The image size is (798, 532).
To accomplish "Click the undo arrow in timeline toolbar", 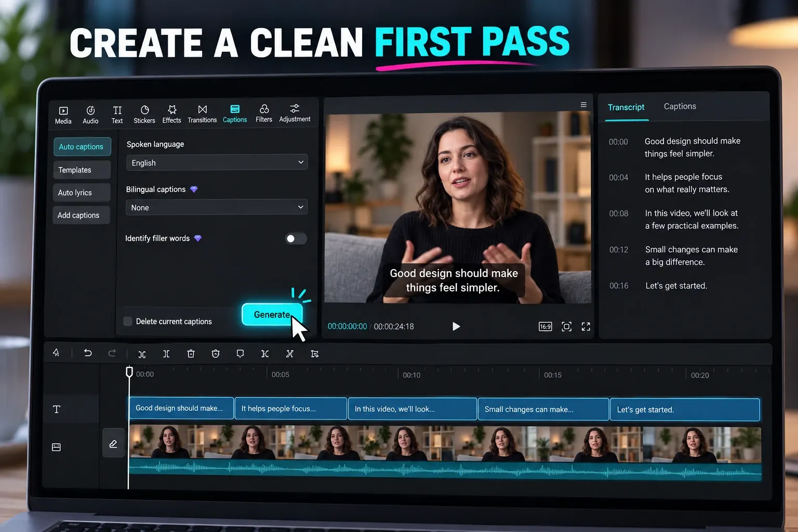I will tap(88, 353).
